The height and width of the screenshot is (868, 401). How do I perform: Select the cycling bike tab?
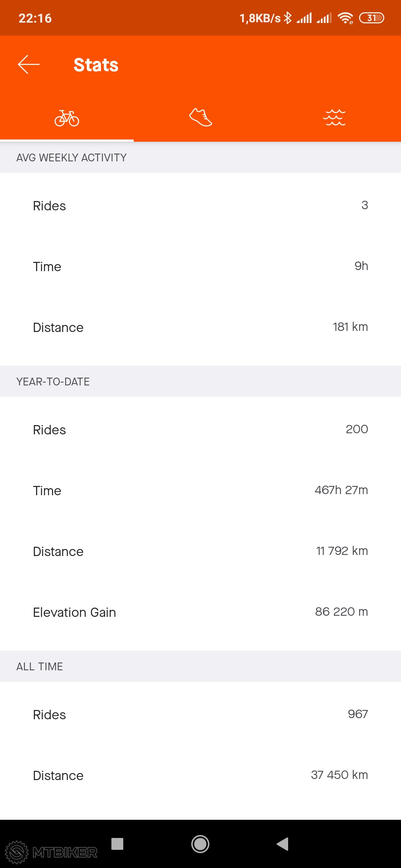(x=67, y=118)
